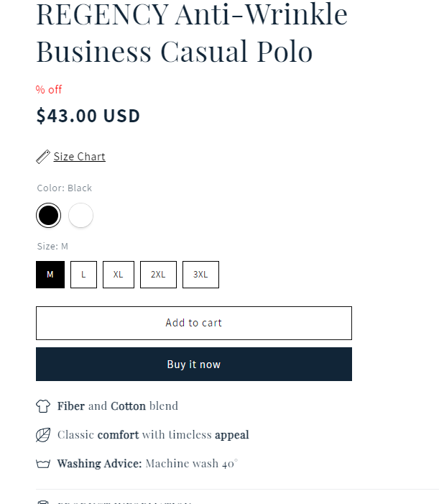Viewport: 439px width, 504px height.
Task: Click the shirt icon for fabric blend
Action: [x=43, y=406]
